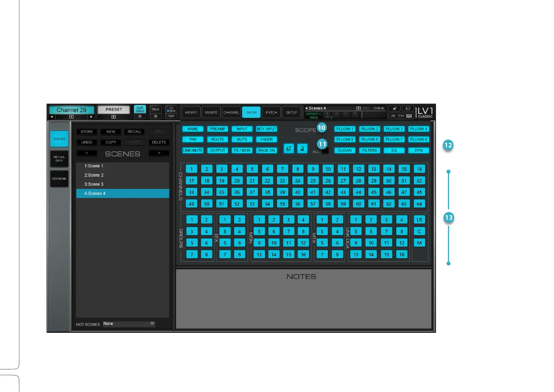Open PRESET dropdown arrow
The image size is (554, 392).
pos(113,117)
